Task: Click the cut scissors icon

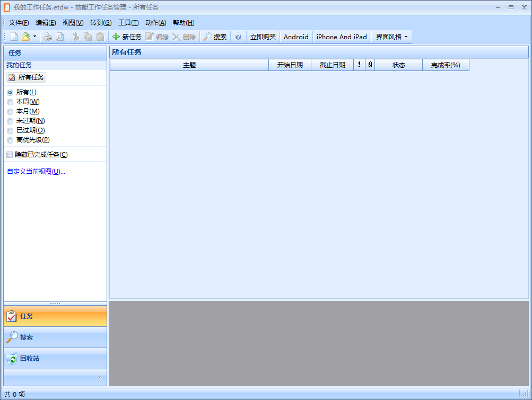Action: click(x=76, y=37)
